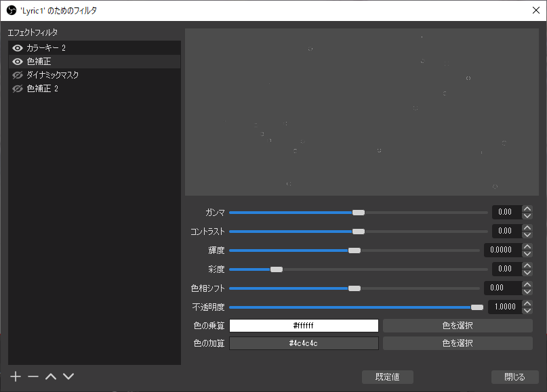Focus the 不透明度 1.0000 field
Image resolution: width=547 pixels, height=392 pixels.
505,307
